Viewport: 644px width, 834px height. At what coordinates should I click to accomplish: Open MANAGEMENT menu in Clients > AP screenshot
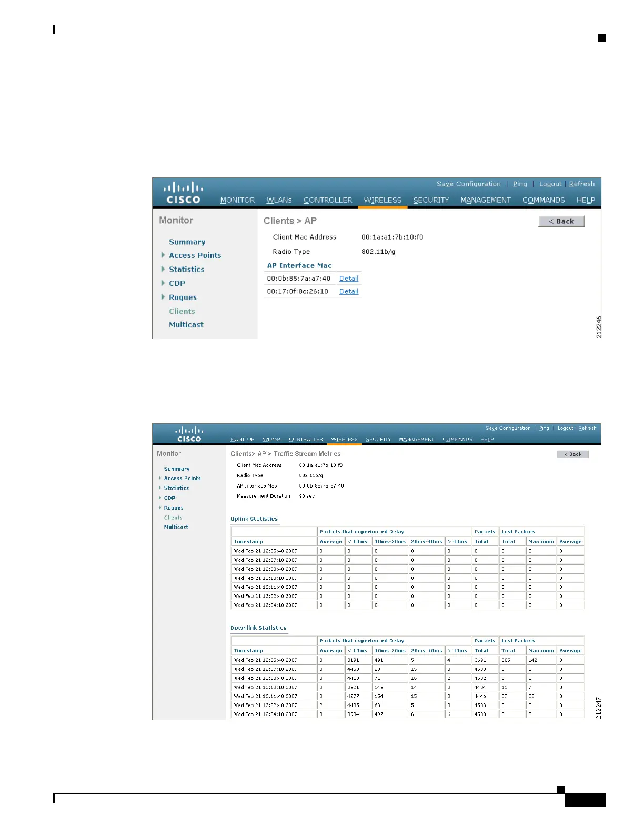tap(486, 200)
